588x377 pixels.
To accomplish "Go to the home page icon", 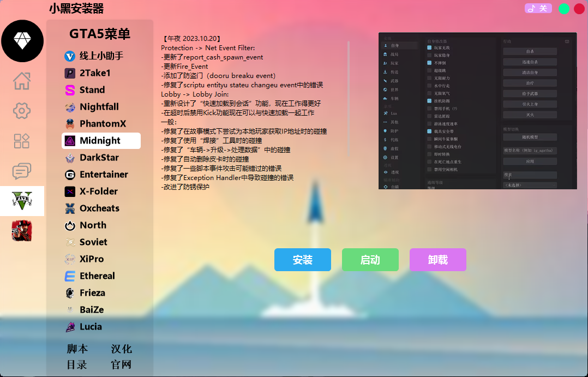I will [22, 81].
